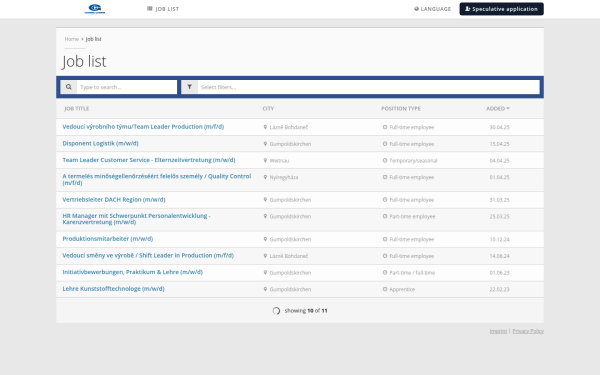The height and width of the screenshot is (375, 600).
Task: Open the Privacy Policy footer link
Action: coord(528,331)
